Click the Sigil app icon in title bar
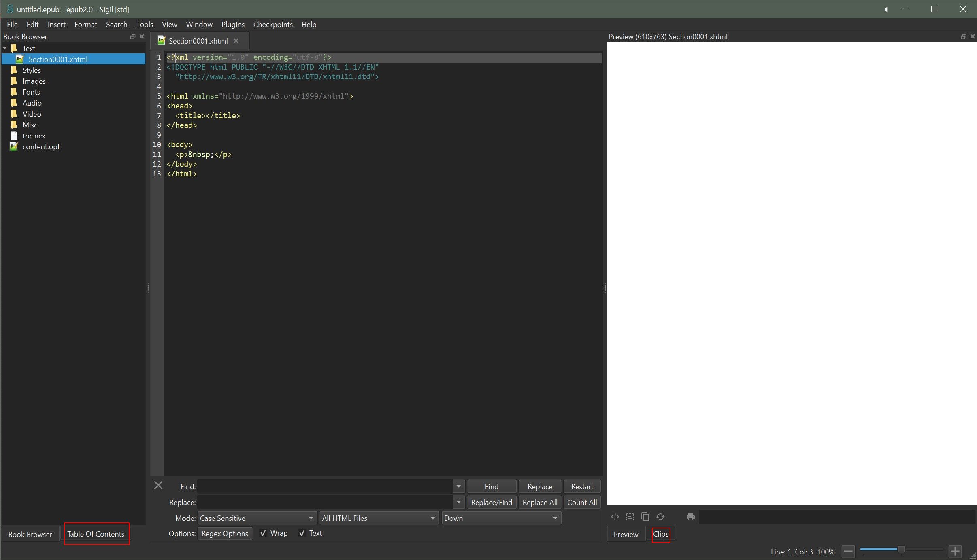 (10, 9)
